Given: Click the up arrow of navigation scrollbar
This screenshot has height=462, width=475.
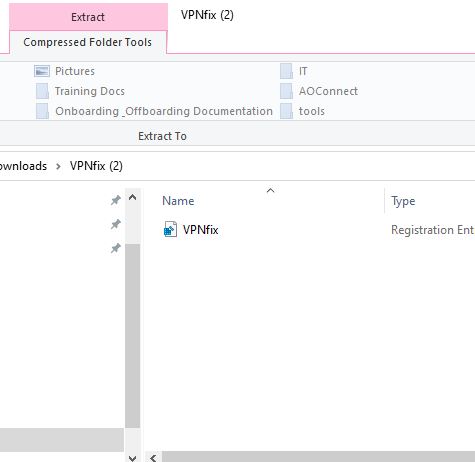Looking at the screenshot, I should [x=132, y=197].
